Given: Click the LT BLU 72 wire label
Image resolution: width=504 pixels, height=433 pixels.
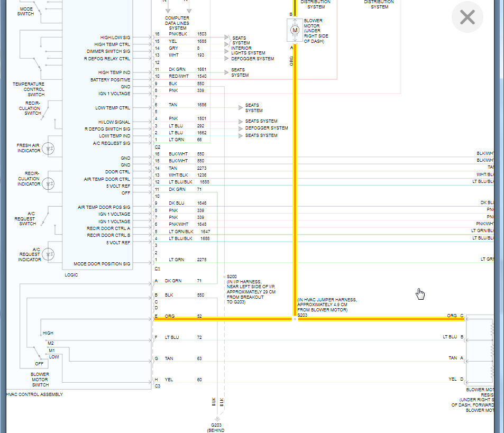Looking at the screenshot, I should pos(183,338).
